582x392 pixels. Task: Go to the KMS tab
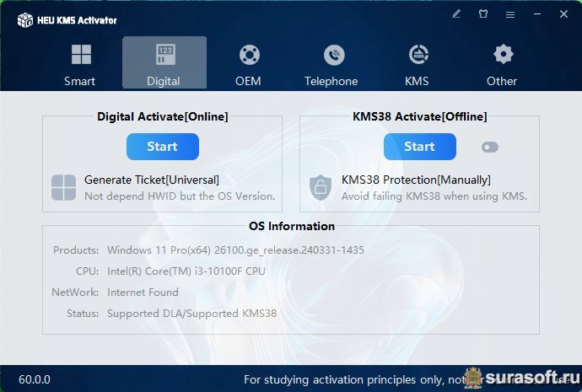tap(418, 62)
